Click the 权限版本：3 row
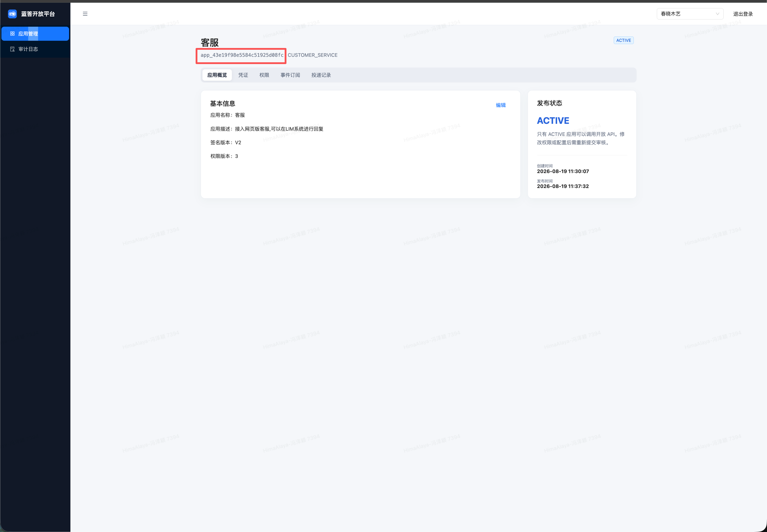Screen dimensions: 767x532 224,156
